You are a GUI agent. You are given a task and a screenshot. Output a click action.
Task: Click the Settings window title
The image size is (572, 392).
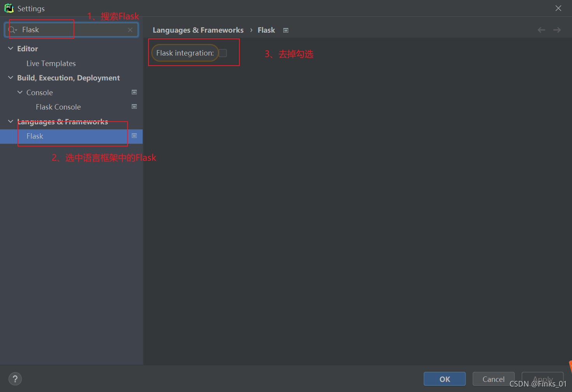(31, 9)
